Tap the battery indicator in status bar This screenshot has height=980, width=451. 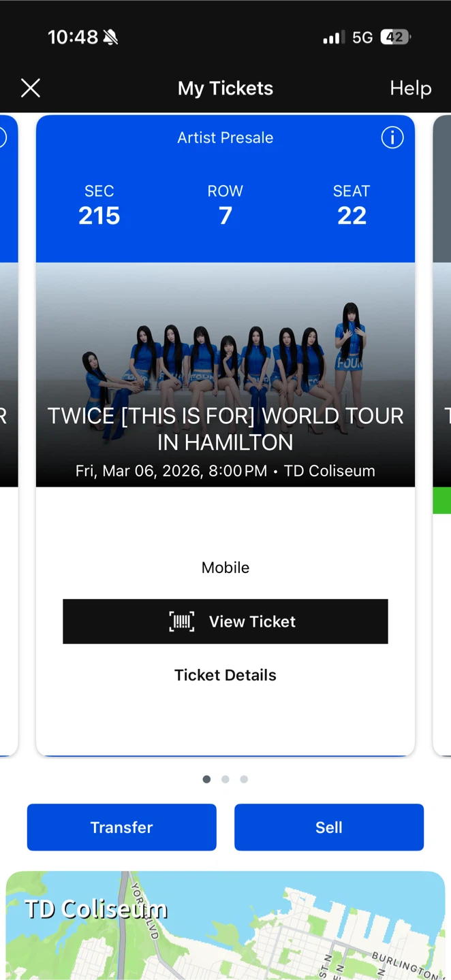[x=395, y=37]
